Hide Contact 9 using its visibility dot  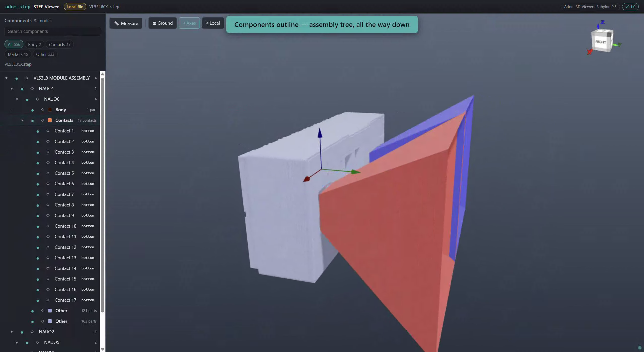(x=38, y=216)
